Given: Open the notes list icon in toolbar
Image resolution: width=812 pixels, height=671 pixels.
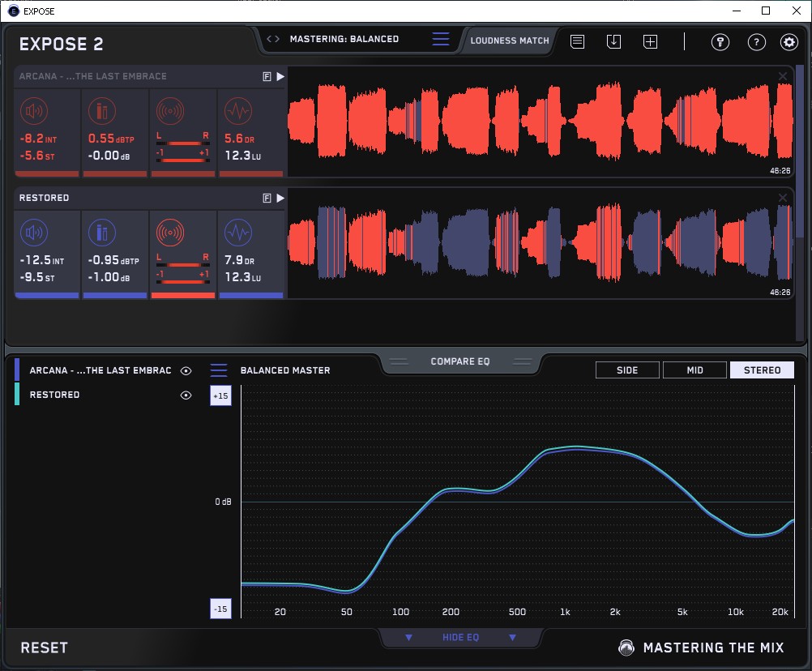Looking at the screenshot, I should [x=578, y=41].
